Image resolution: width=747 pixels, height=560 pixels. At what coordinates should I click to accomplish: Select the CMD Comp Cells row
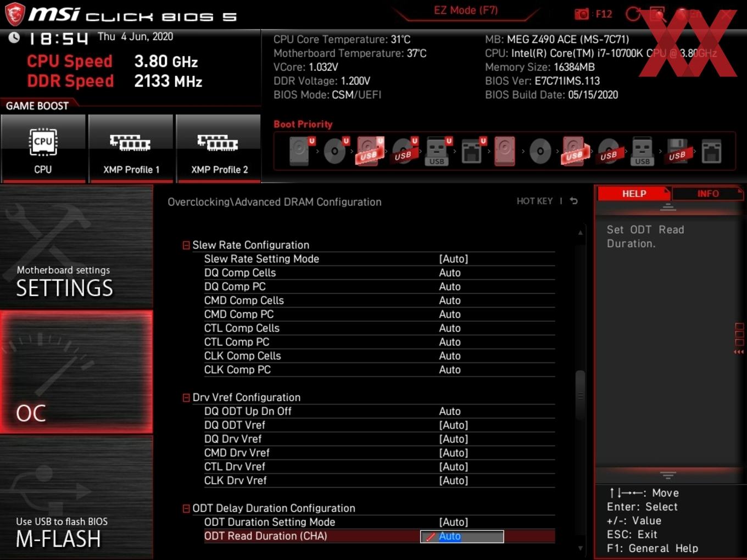coord(379,300)
